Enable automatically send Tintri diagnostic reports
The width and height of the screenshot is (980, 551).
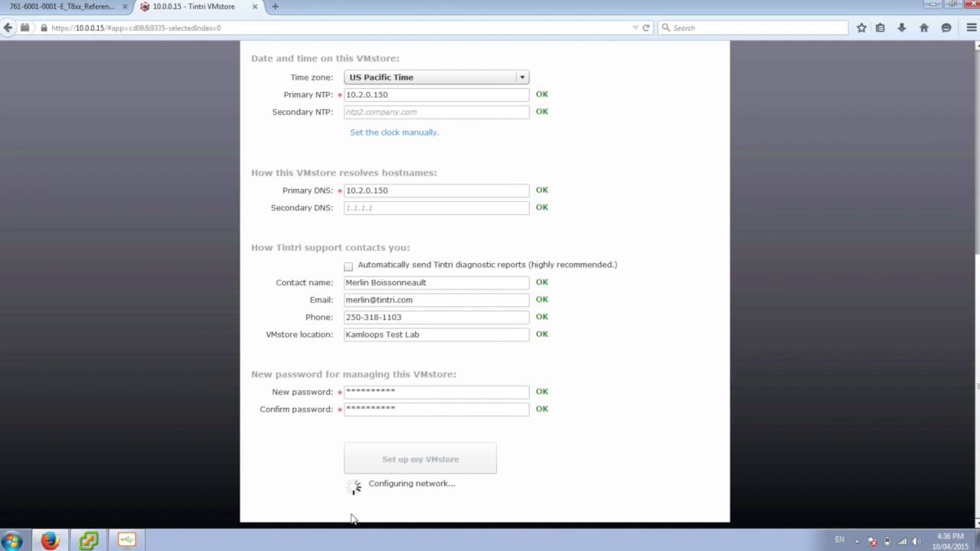(348, 266)
